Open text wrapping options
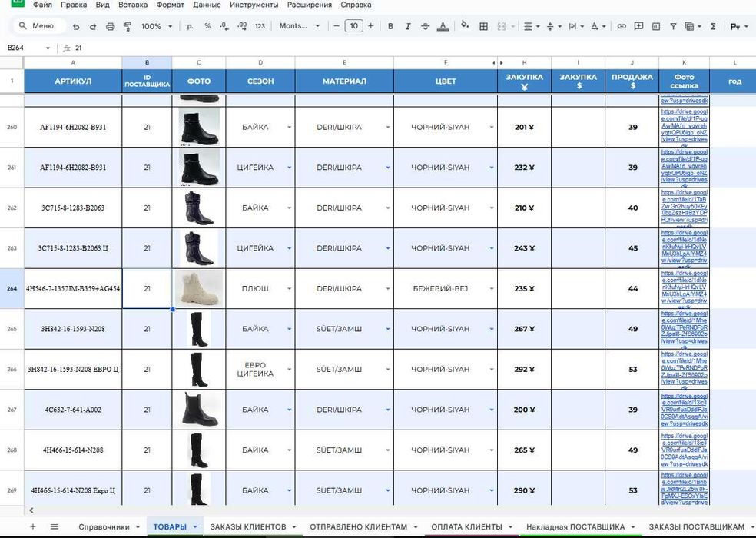 coord(576,27)
